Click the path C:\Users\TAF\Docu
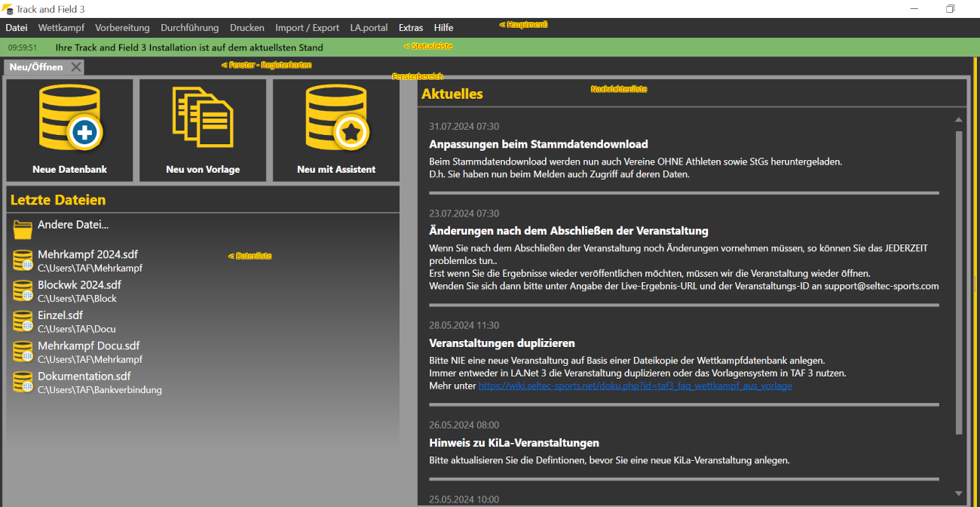The width and height of the screenshot is (980, 507). [77, 329]
